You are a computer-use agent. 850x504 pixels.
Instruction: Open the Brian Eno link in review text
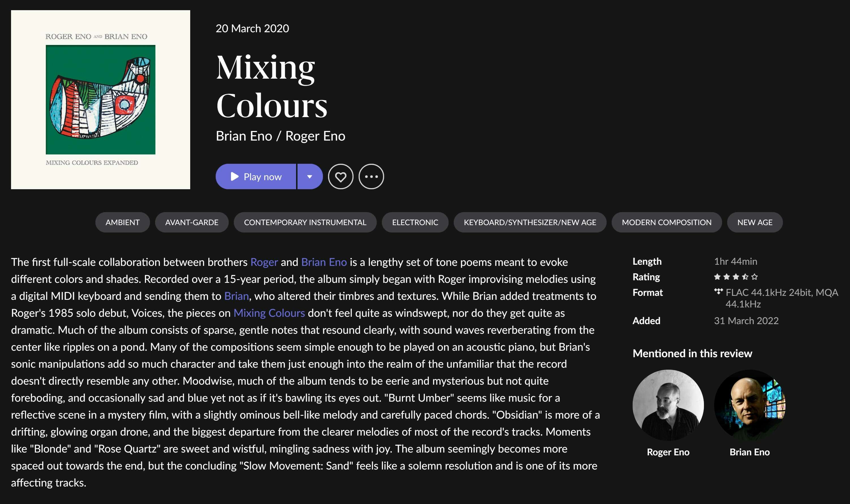324,262
